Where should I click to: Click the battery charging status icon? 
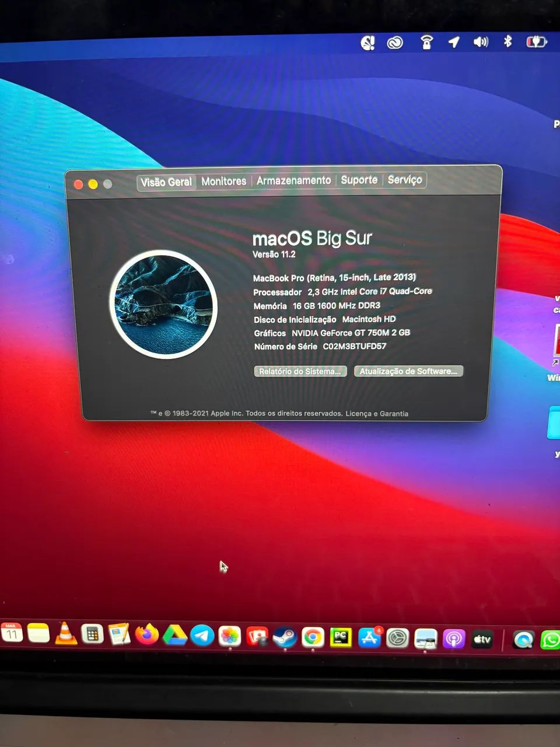tap(536, 42)
